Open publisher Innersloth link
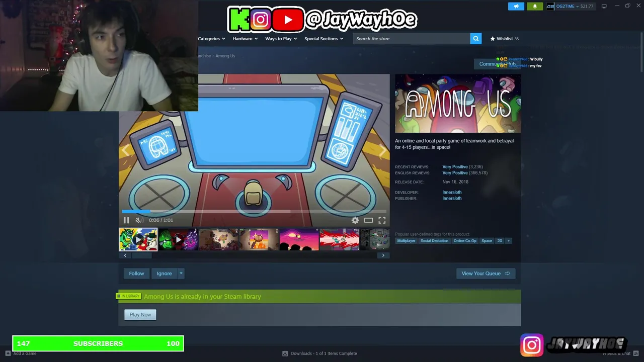The image size is (644, 362). pos(452,198)
